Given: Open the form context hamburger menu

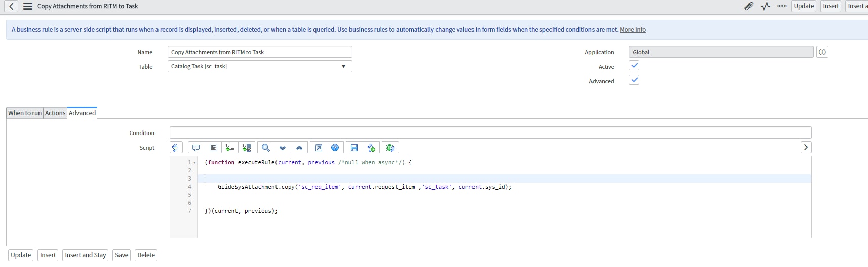Looking at the screenshot, I should click(28, 6).
